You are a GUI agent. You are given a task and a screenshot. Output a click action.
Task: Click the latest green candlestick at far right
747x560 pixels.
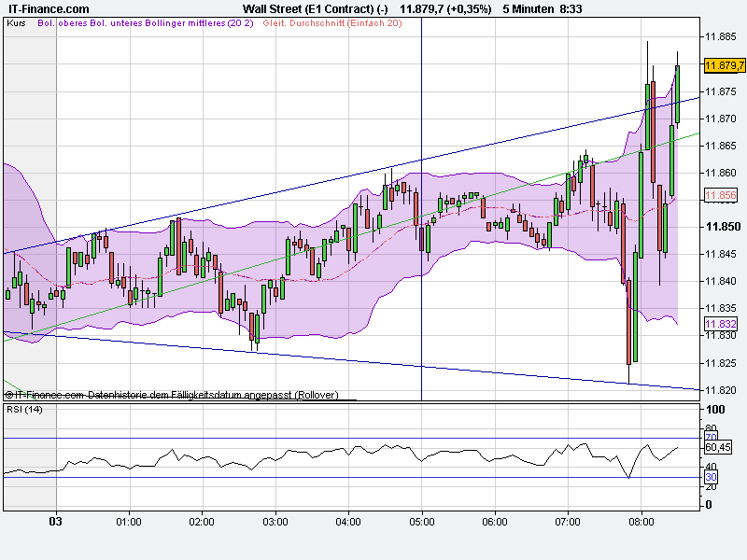[x=678, y=94]
